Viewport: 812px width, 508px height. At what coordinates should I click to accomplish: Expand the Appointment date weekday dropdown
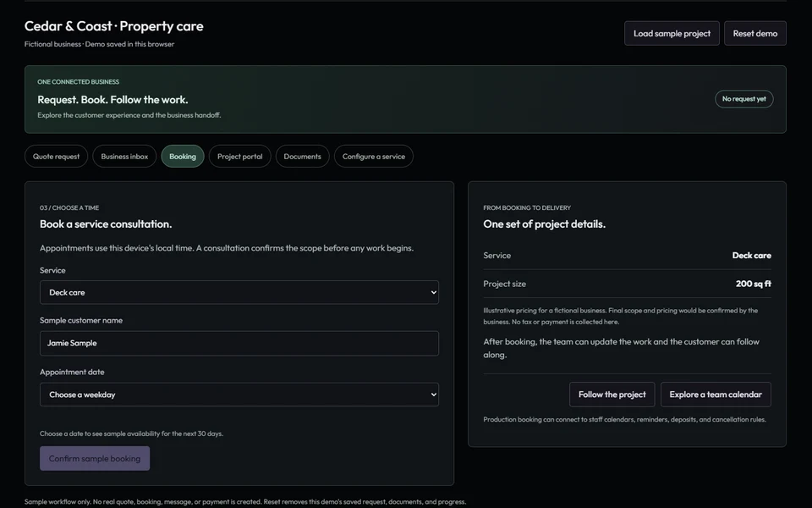click(239, 395)
